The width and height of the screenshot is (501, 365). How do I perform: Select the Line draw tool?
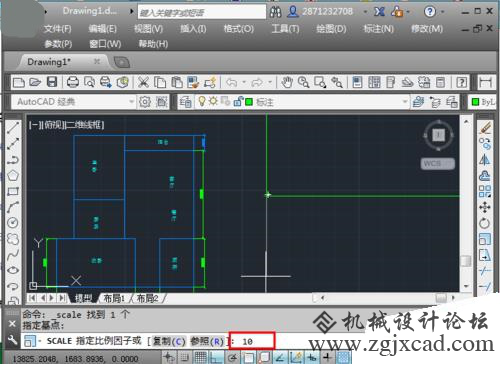coord(13,128)
